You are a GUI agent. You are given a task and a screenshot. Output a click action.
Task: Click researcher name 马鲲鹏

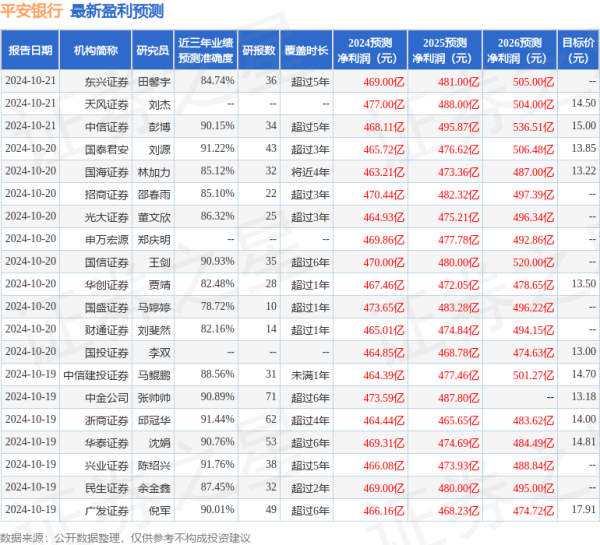click(154, 375)
